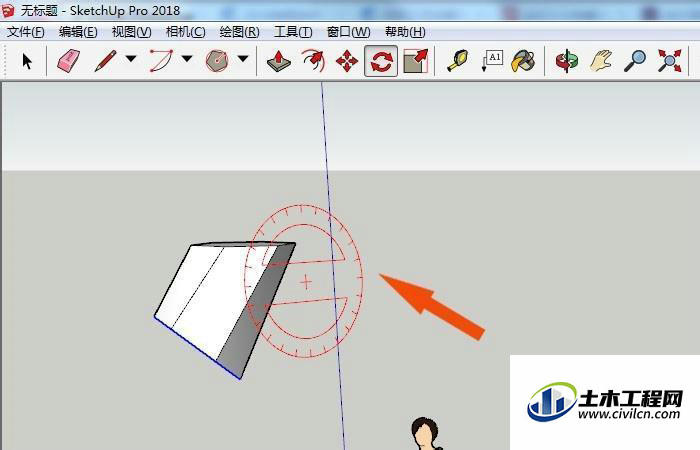700x450 pixels.
Task: Open the 相机(C) menu
Action: [x=185, y=32]
